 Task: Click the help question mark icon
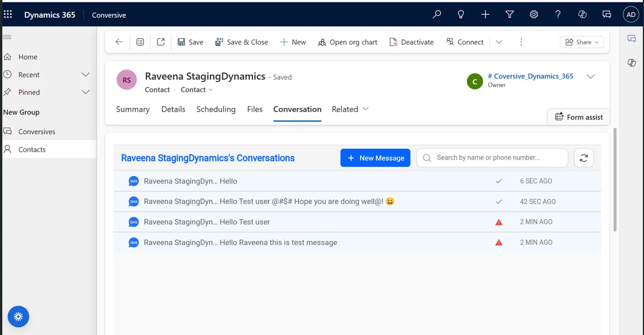(x=558, y=14)
